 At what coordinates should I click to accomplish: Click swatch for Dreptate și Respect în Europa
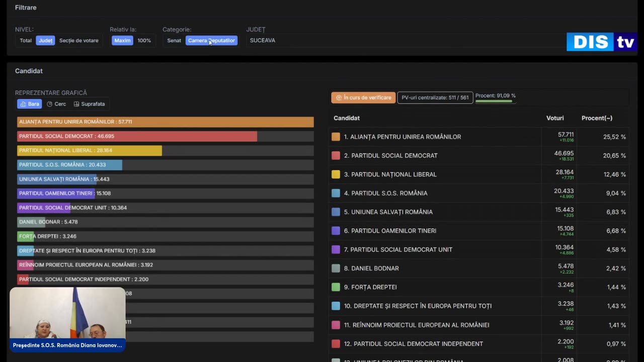[336, 306]
